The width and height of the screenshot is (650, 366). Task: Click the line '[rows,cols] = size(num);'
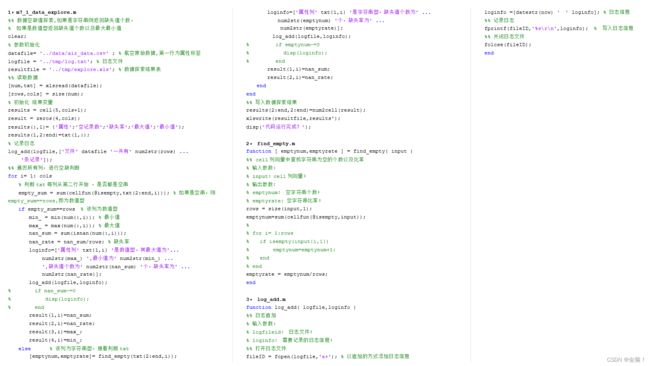point(46,94)
